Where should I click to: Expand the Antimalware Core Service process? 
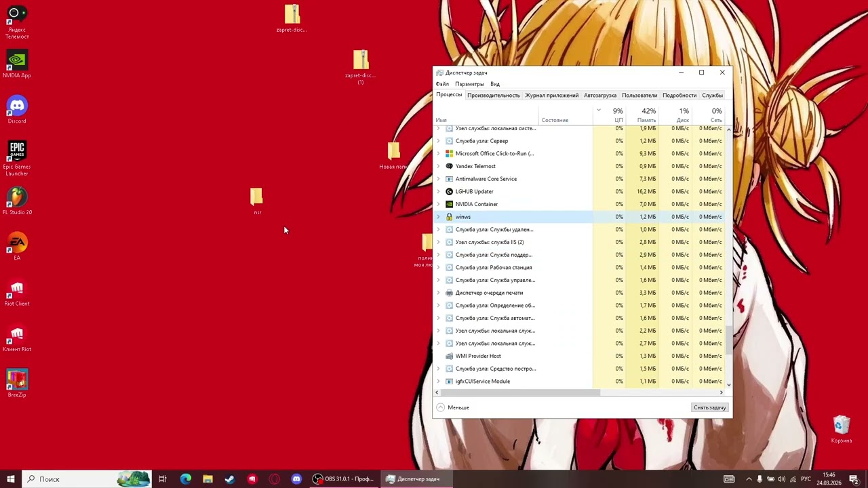click(438, 179)
